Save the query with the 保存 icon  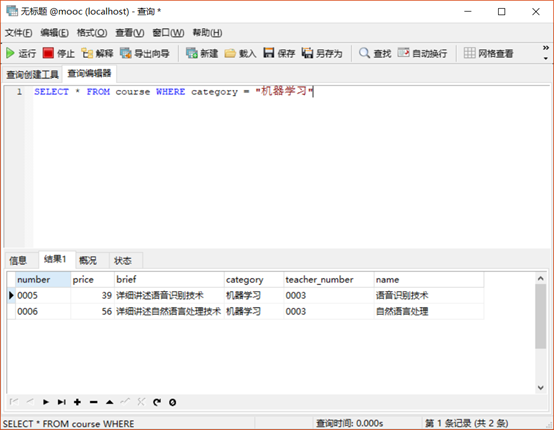point(279,53)
